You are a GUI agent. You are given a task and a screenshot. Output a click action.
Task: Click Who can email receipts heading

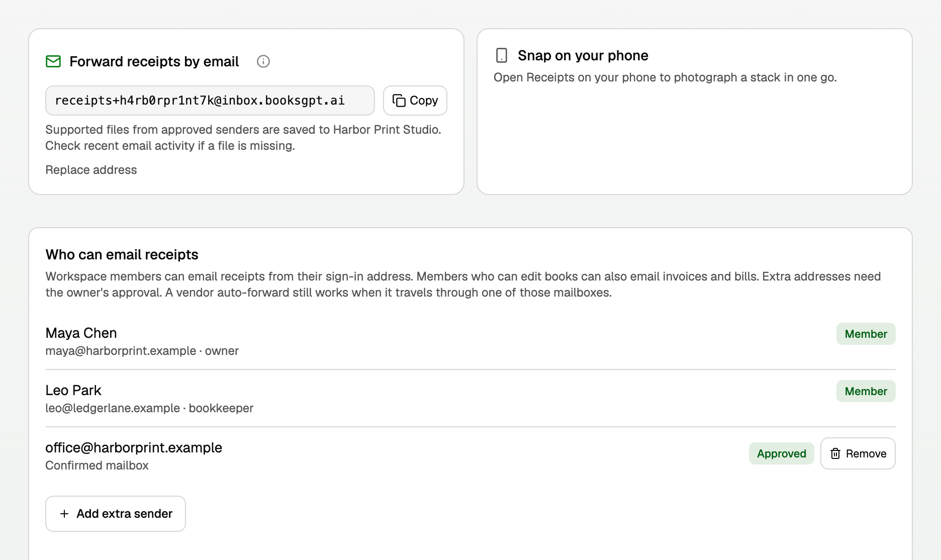pos(122,254)
